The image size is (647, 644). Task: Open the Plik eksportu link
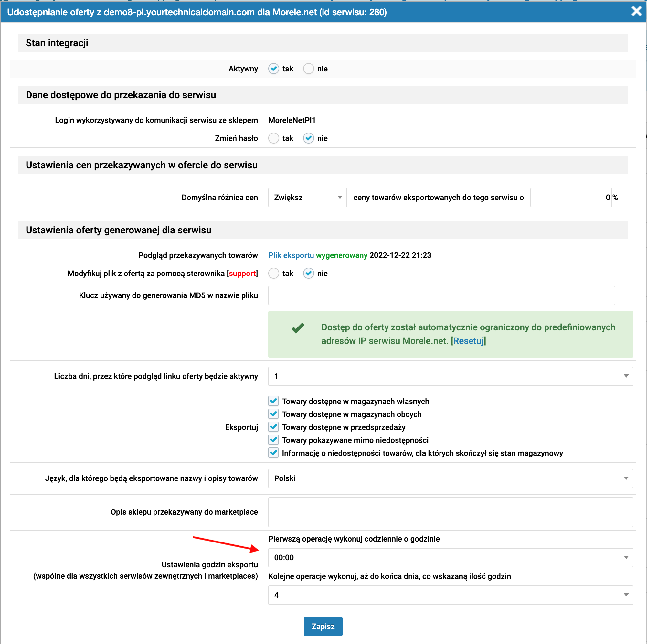point(291,255)
